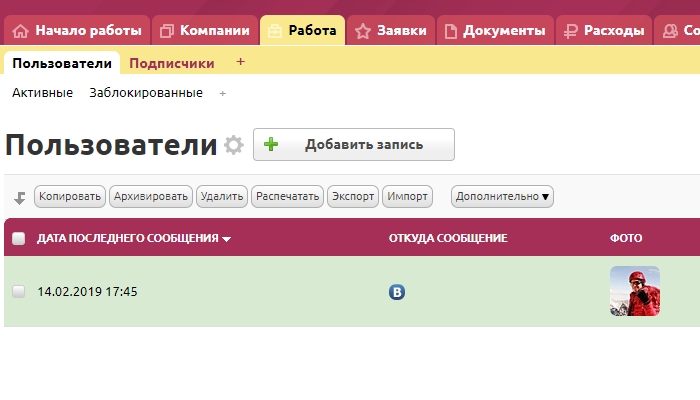Image resolution: width=700 pixels, height=400 pixels.
Task: Show the Активные filter
Action: click(x=42, y=93)
